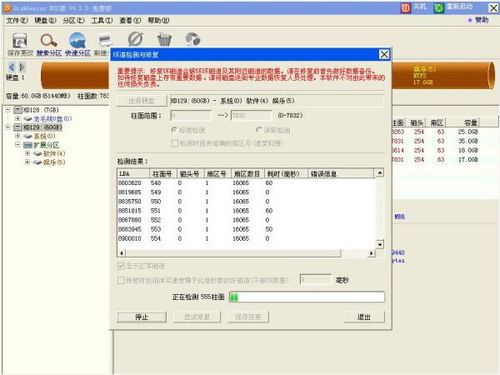This screenshot has width=500, height=375.
Task: Click the cylinder detection progress bar
Action: pos(307,297)
